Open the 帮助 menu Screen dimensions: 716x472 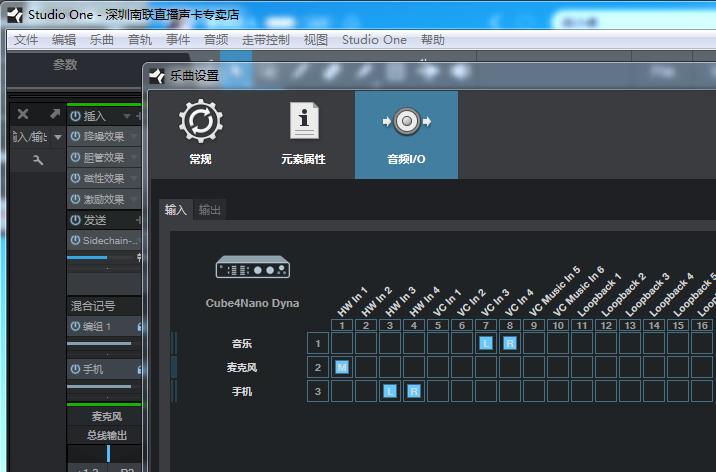tap(433, 40)
